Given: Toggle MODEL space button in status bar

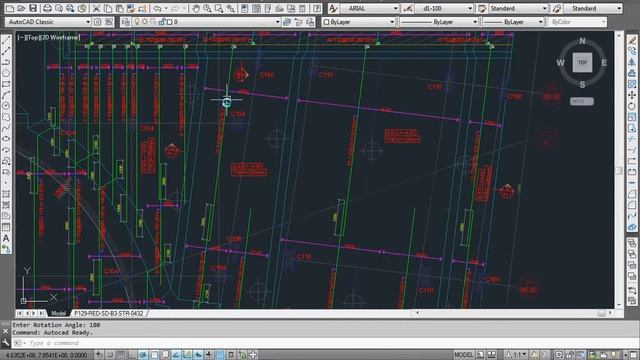Looking at the screenshot, I should [464, 355].
